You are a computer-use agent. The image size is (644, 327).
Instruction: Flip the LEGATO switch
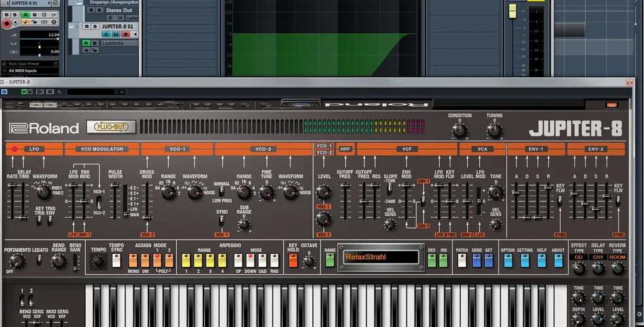click(39, 260)
